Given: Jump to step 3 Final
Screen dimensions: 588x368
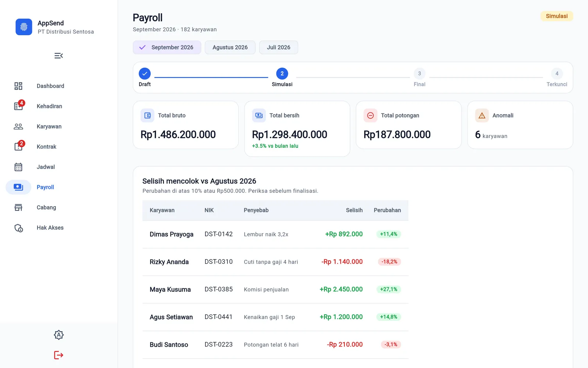Looking at the screenshot, I should (x=419, y=77).
